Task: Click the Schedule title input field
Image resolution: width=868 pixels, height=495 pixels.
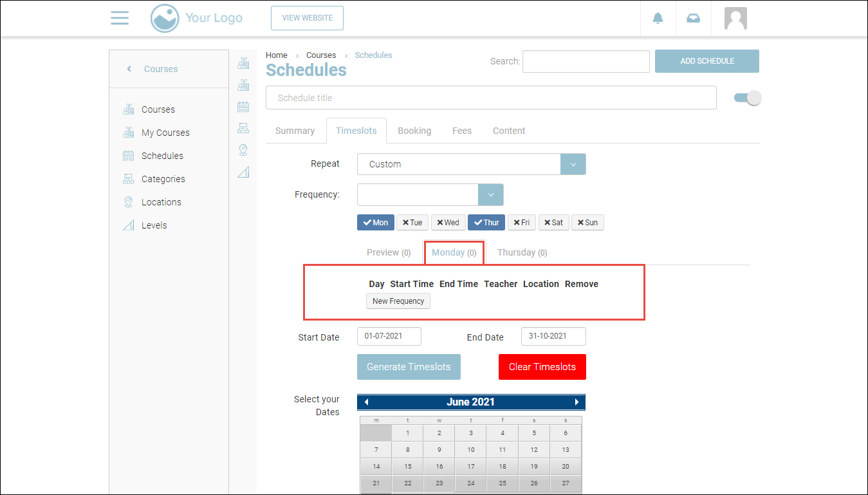Action: click(490, 98)
